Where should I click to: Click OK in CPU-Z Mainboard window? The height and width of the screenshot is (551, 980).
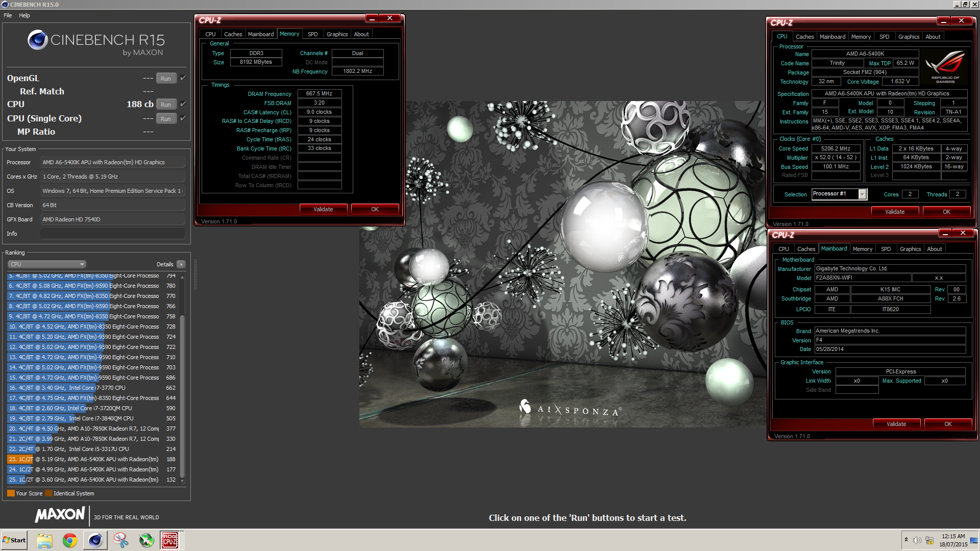(948, 424)
